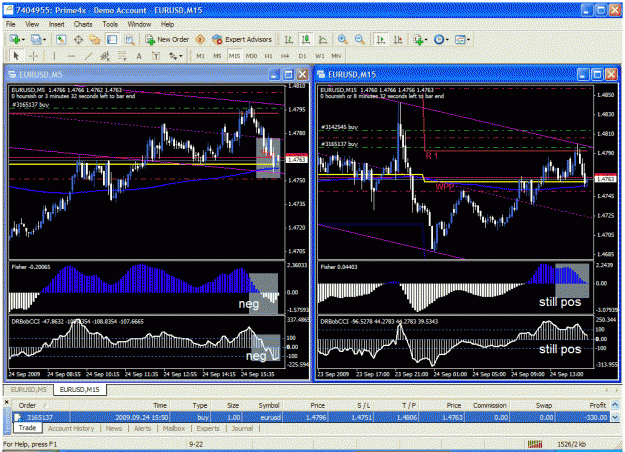Screen dimensions: 625x452
Task: Switch timeframe to D1
Action: 302,56
